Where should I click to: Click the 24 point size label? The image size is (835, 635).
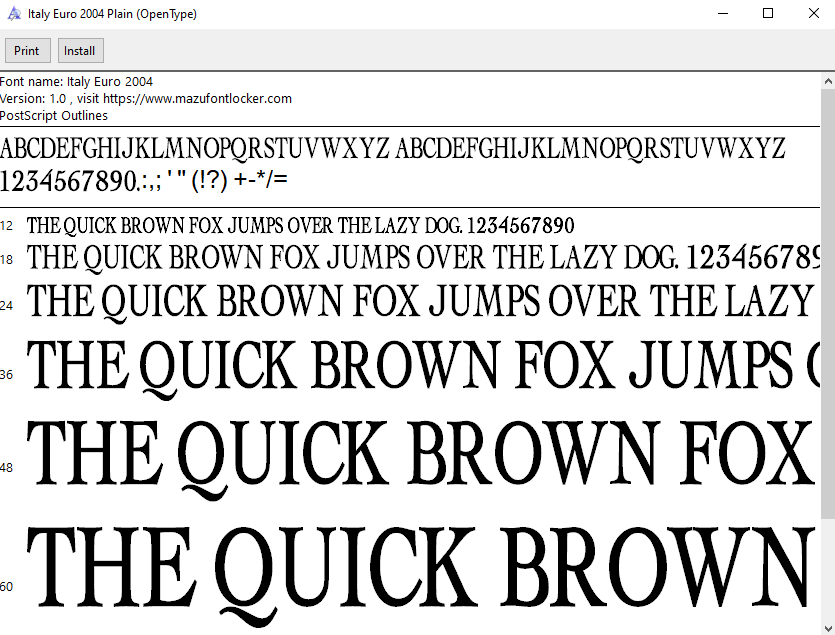click(7, 305)
